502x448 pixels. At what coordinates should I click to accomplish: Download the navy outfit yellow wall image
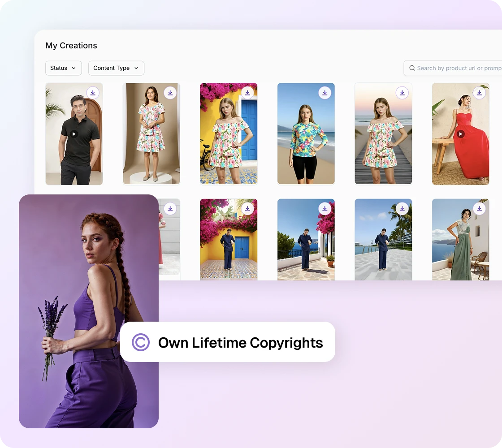coord(247,209)
